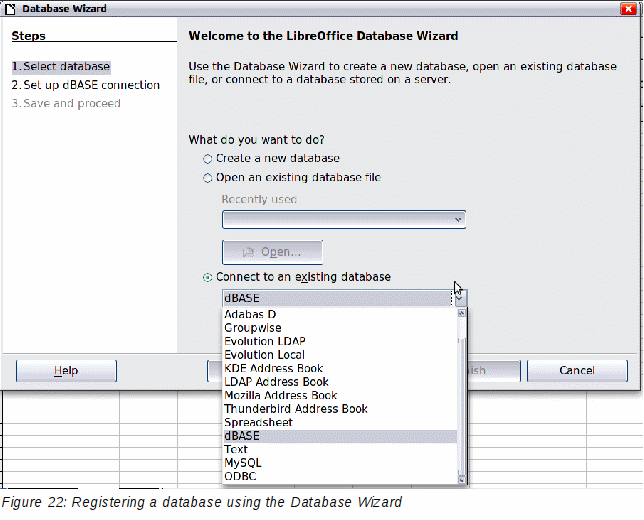Choose Text from the database list
The width and height of the screenshot is (644, 520).
click(340, 449)
